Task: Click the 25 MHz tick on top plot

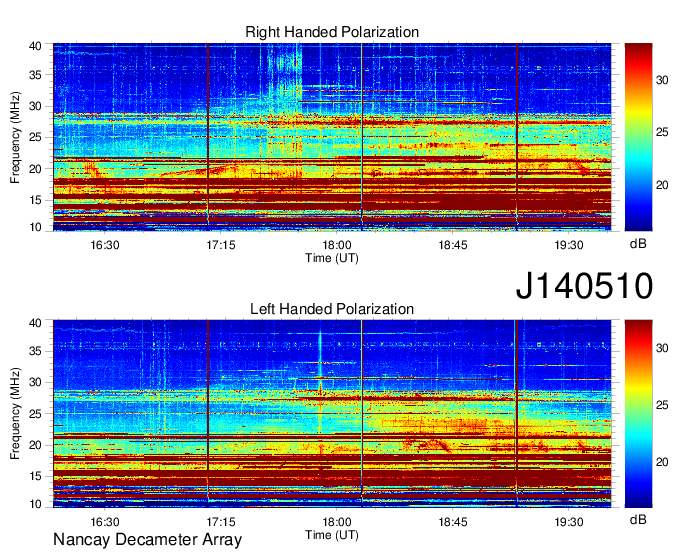Action: pyautogui.click(x=36, y=137)
